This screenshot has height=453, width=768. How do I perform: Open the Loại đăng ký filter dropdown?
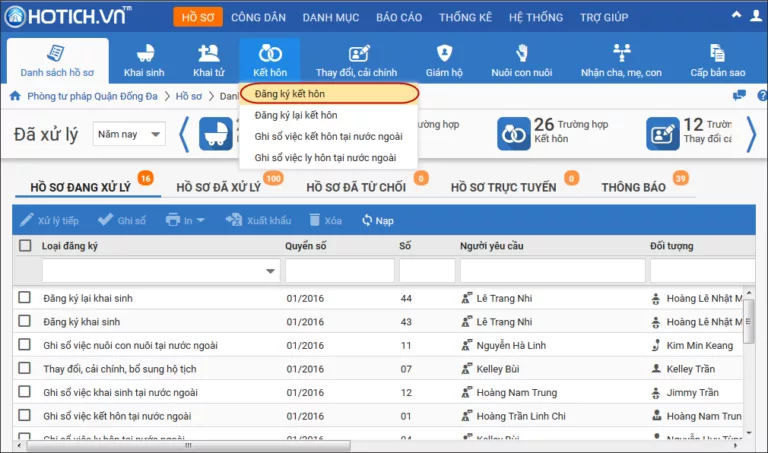click(x=270, y=271)
